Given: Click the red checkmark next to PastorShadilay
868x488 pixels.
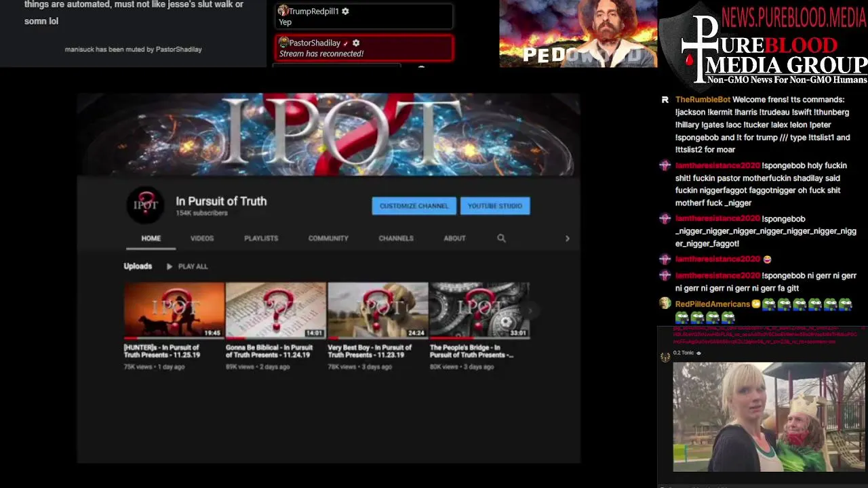Looking at the screenshot, I should point(346,43).
